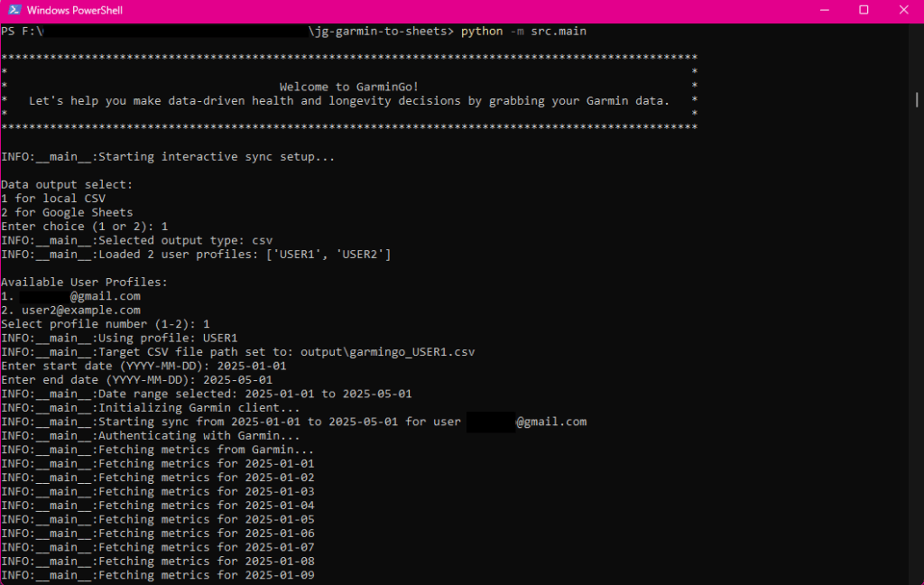
Task: Click the 'Fetching metrics for 2025-01-02' line
Action: pyautogui.click(x=157, y=478)
